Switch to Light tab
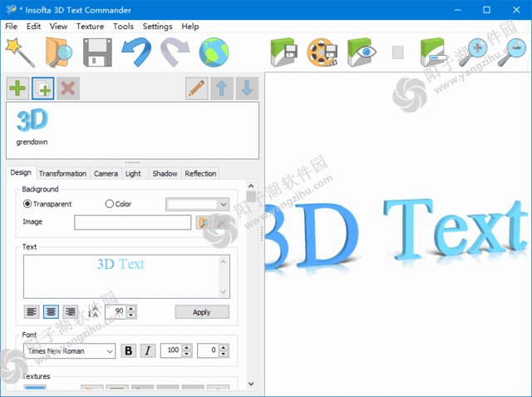This screenshot has height=397, width=532. pos(133,174)
